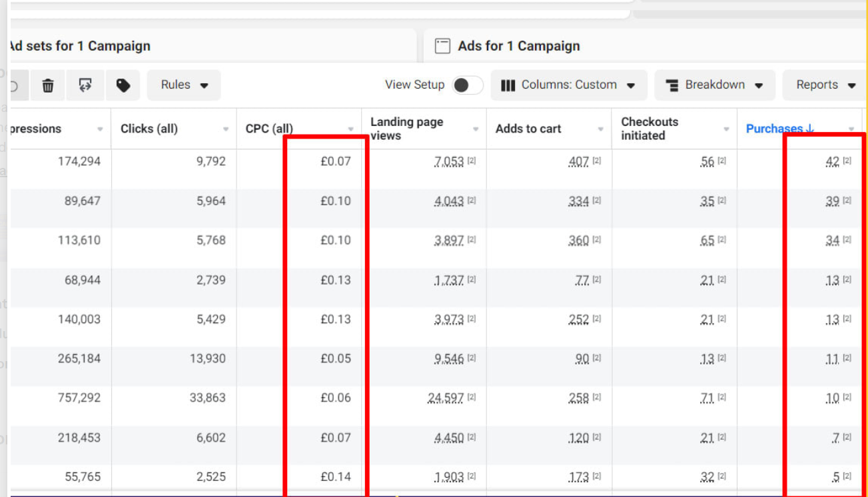Click the Clicks (all) column header
Image resolution: width=868 pixels, height=497 pixels.
point(149,129)
